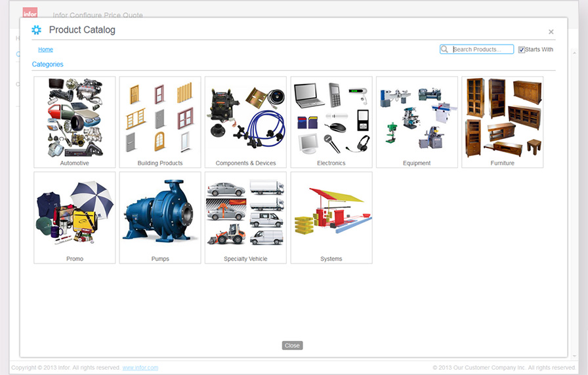Click the gear icon beside Product Catalog
The height and width of the screenshot is (375, 588).
37,30
